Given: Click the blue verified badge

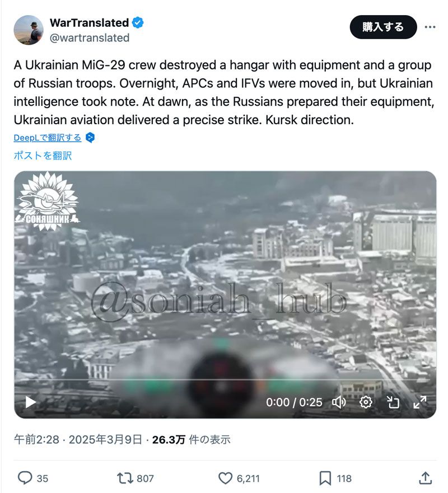Looking at the screenshot, I should pyautogui.click(x=138, y=22).
